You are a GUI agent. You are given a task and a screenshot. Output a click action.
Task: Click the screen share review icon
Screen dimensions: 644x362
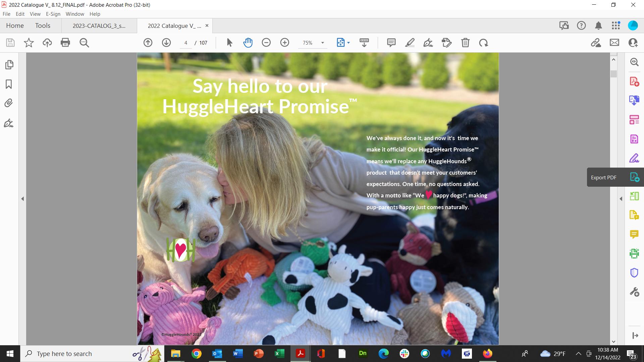coord(564,25)
